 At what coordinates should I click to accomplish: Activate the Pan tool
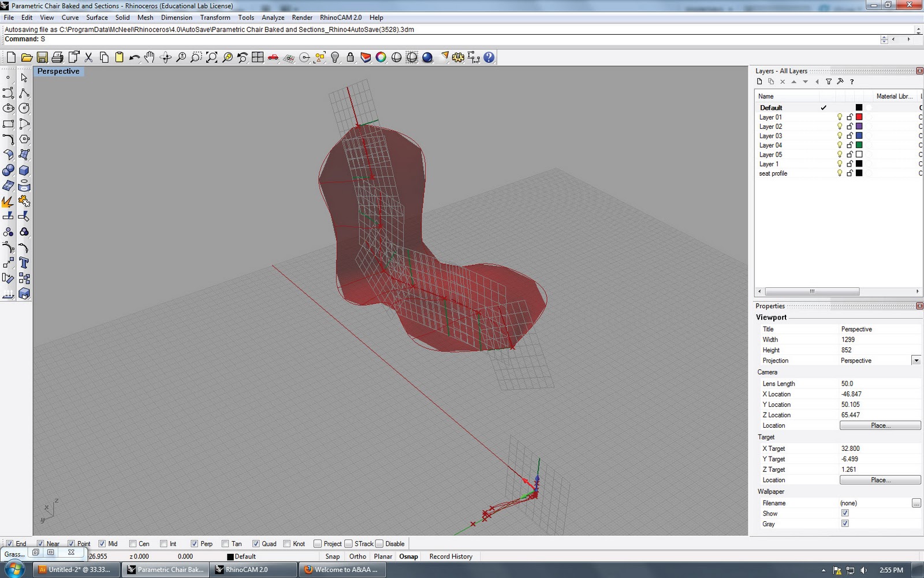pos(150,57)
